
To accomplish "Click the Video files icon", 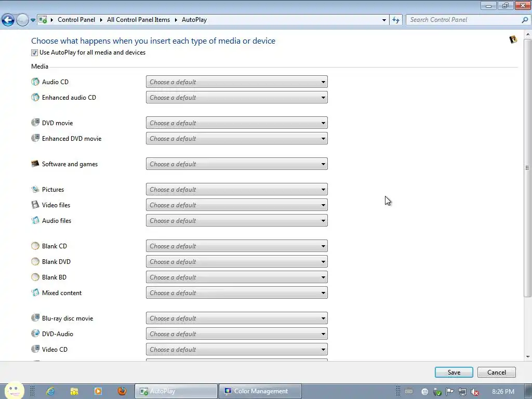I will tap(35, 205).
